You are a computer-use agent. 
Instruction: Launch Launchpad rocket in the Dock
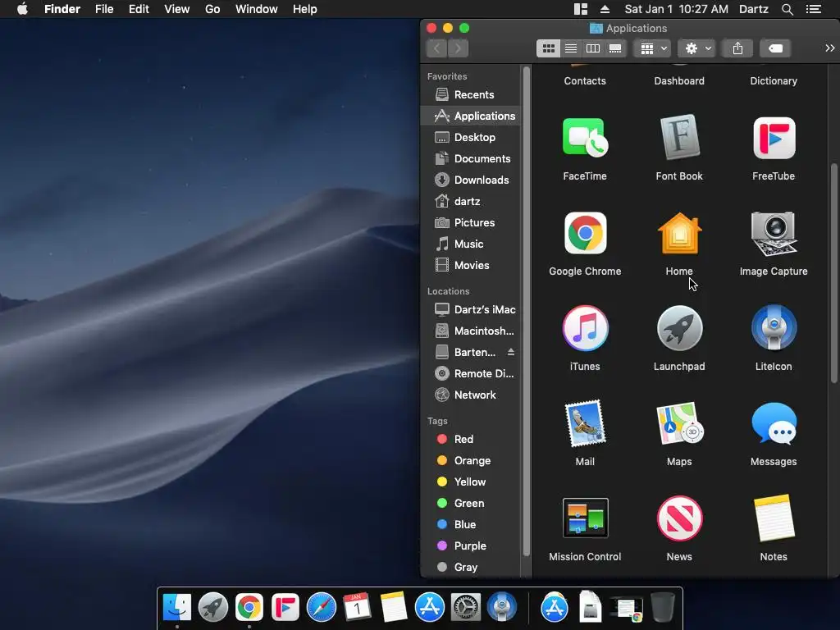point(213,607)
